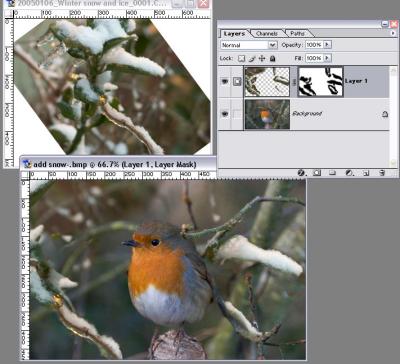Toggle Lock all padlock icon
The width and height of the screenshot is (400, 364).
pos(272,59)
